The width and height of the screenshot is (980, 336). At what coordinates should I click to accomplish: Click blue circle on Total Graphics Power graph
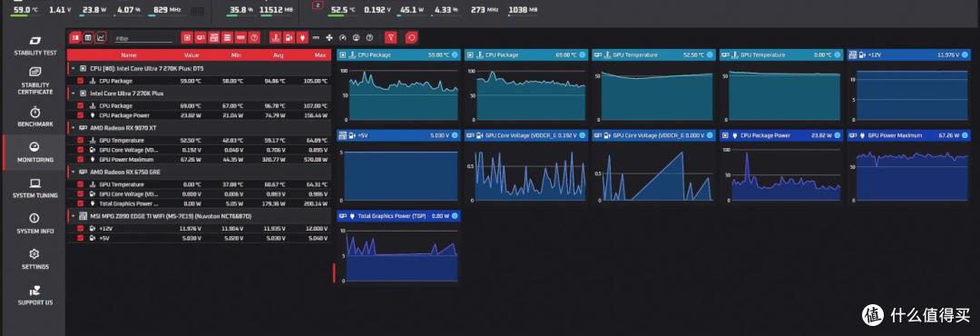[455, 215]
